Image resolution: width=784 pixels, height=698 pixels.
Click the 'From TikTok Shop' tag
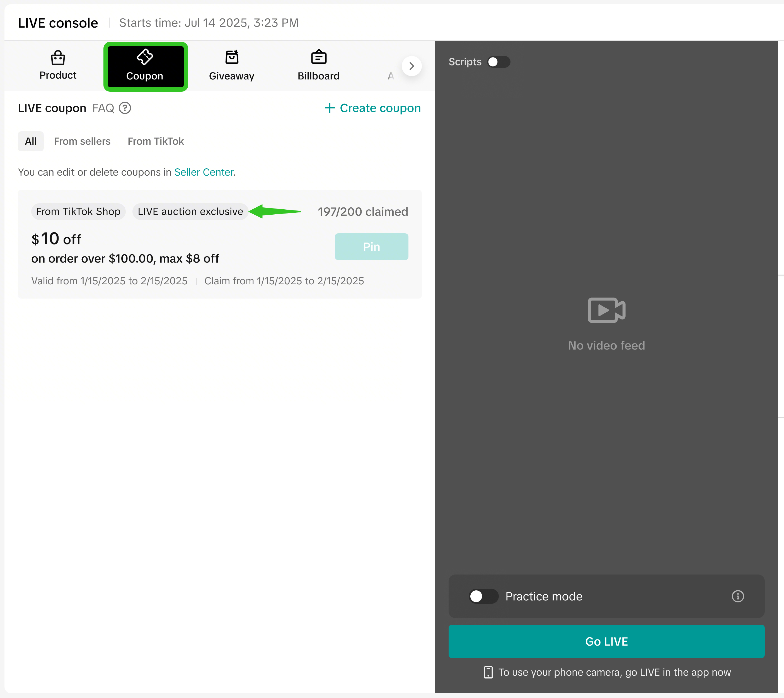tap(78, 211)
